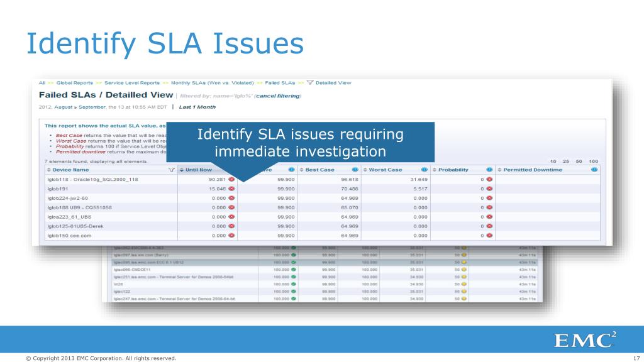Viewport: 644px width, 362px height.
Task: Click Probability red icon in lglob150.cee.com row
Action: tap(489, 236)
